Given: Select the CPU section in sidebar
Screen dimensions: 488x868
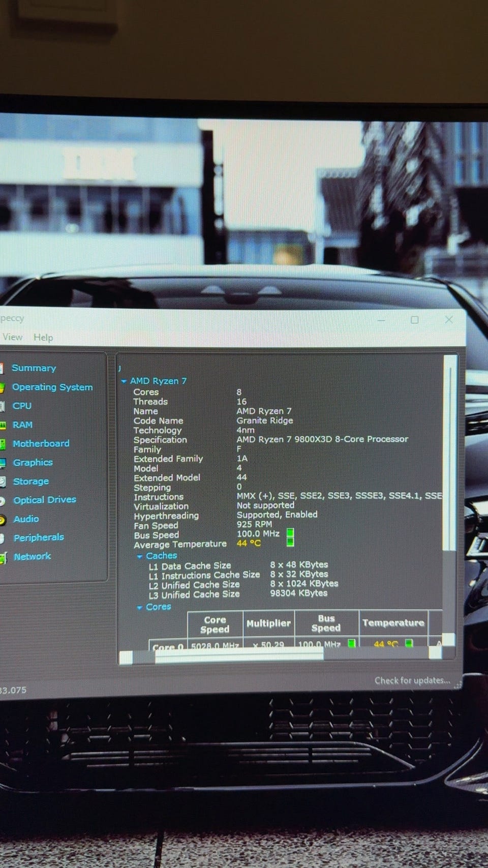Looking at the screenshot, I should pyautogui.click(x=22, y=406).
